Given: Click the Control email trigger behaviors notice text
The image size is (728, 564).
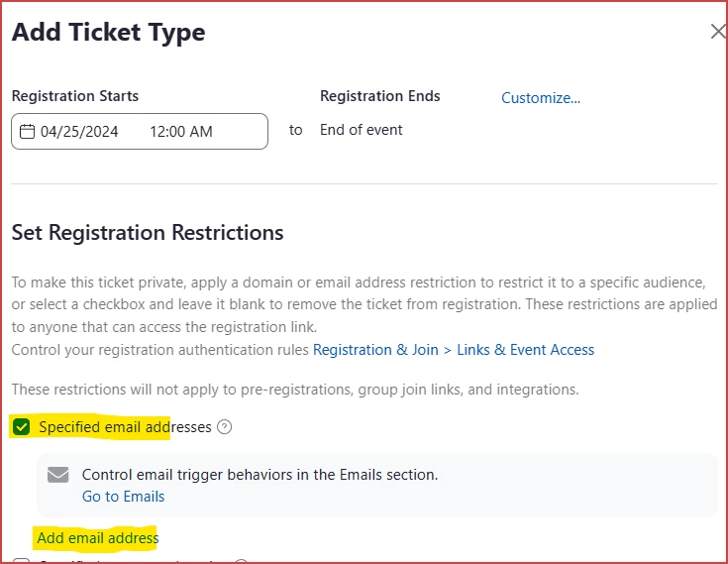Looking at the screenshot, I should (x=260, y=475).
